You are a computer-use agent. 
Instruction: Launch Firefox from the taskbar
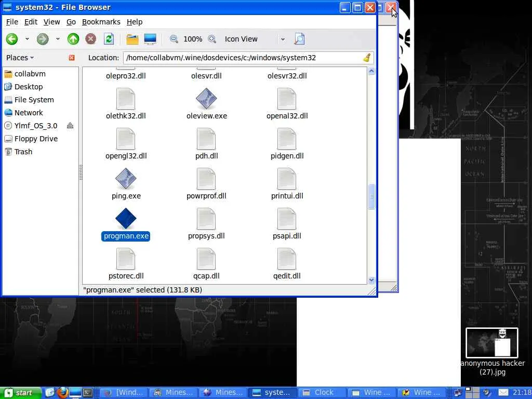point(62,393)
